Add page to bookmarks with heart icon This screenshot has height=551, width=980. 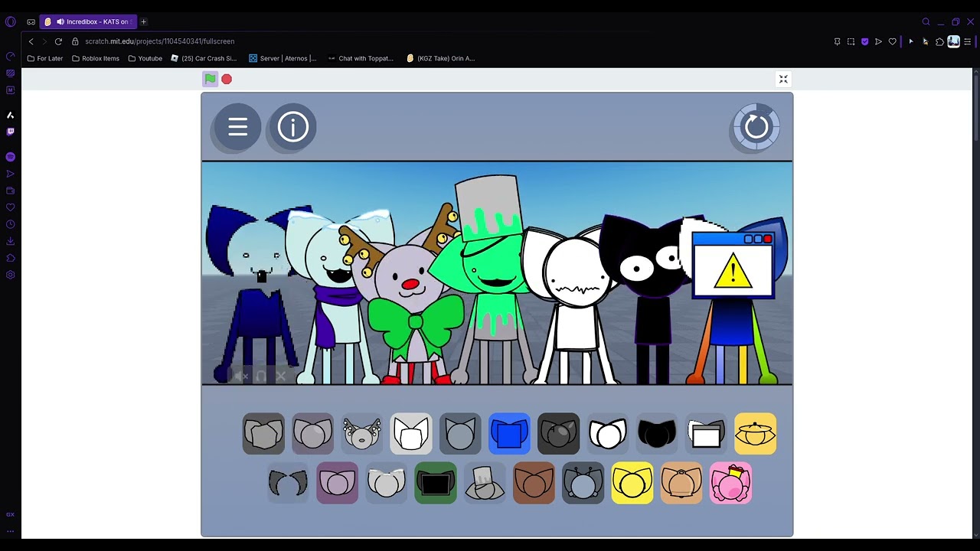(x=892, y=41)
